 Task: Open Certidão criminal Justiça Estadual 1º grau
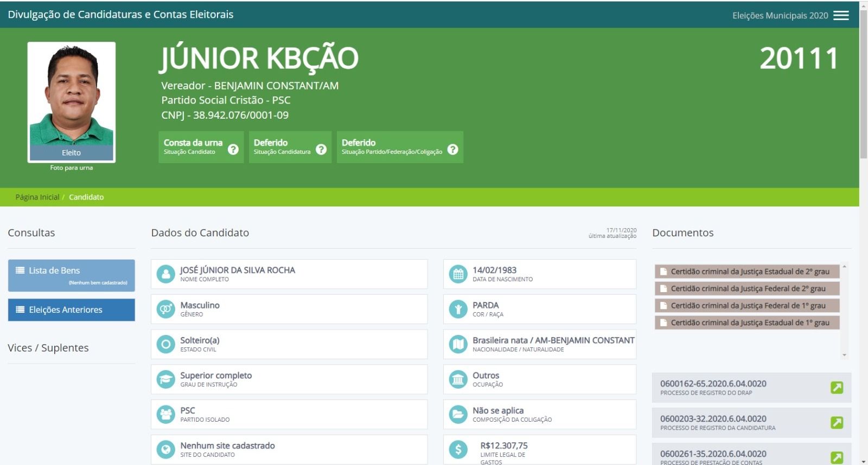click(x=747, y=322)
